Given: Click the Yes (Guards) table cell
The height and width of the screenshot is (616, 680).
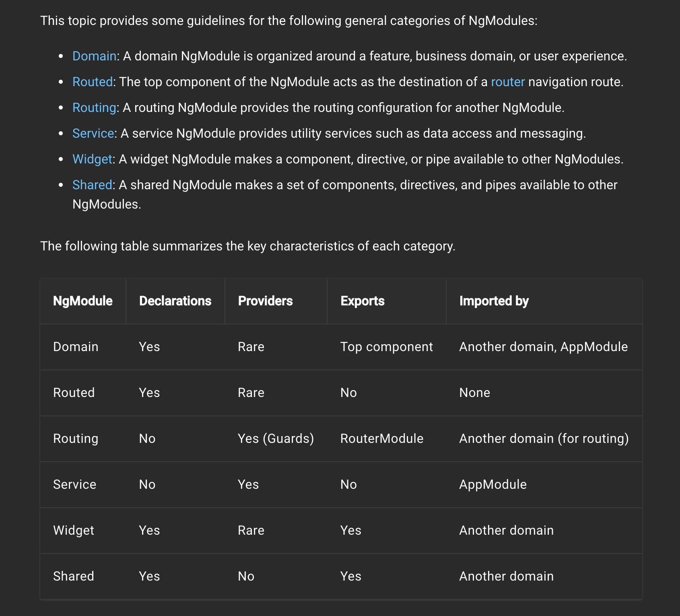Looking at the screenshot, I should pyautogui.click(x=276, y=438).
